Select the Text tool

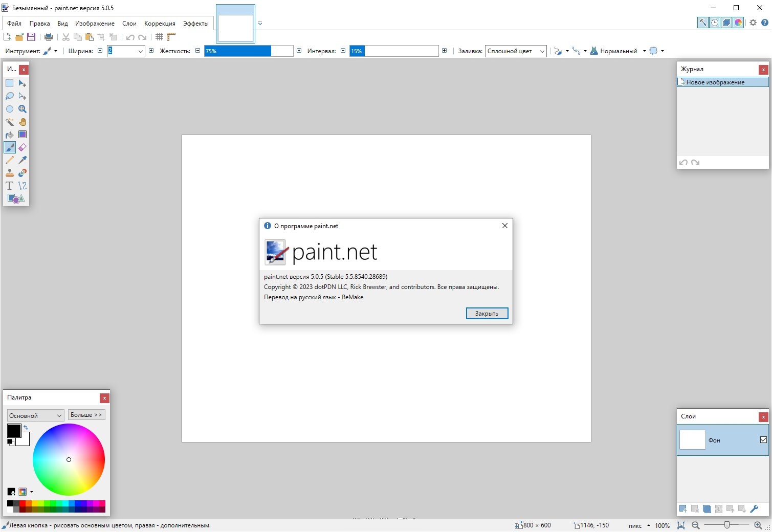[10, 186]
